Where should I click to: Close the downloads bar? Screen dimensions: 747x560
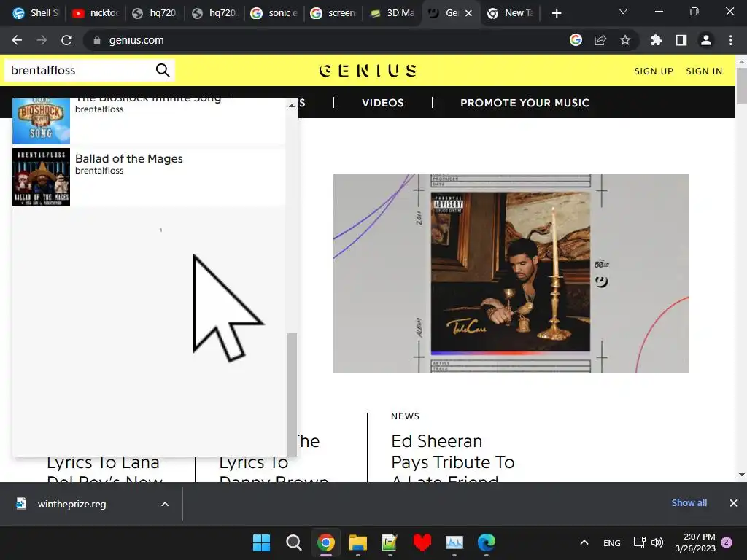733,503
